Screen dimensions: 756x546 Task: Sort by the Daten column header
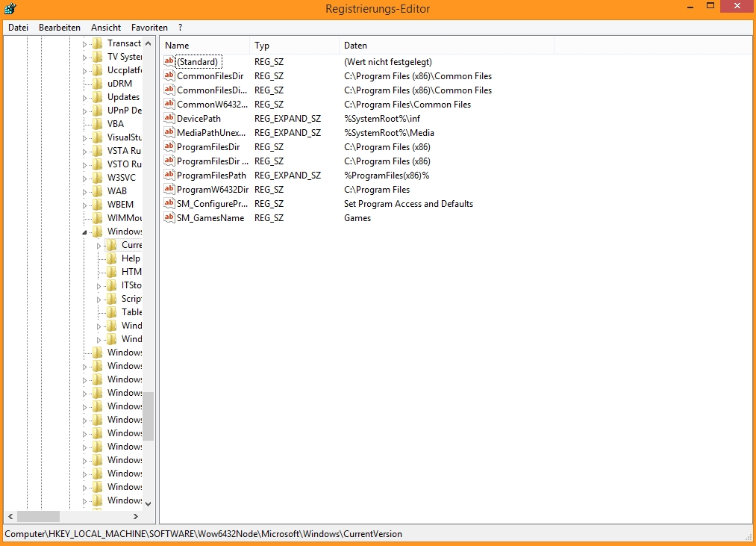click(446, 46)
